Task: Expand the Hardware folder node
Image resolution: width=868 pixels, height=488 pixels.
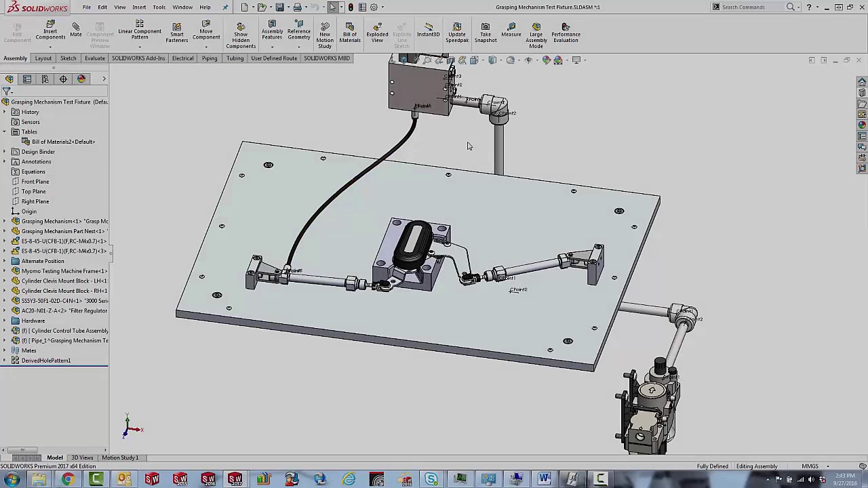Action: [x=5, y=321]
